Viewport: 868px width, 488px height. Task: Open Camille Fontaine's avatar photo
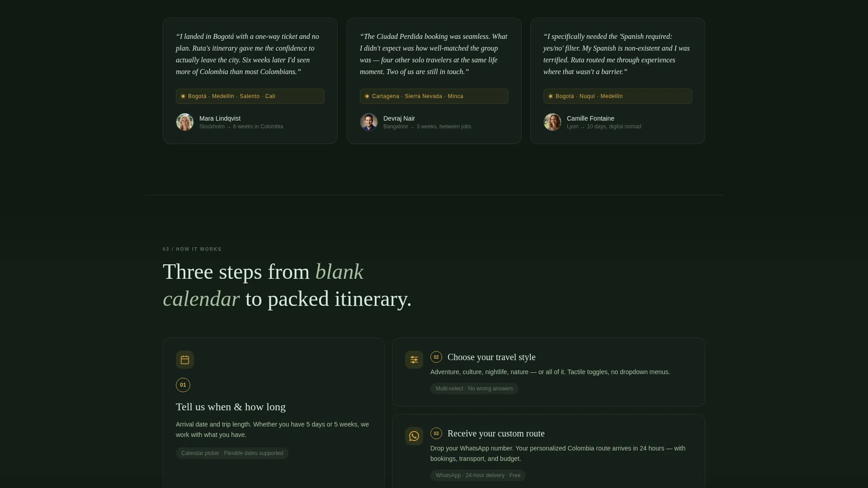tap(552, 122)
